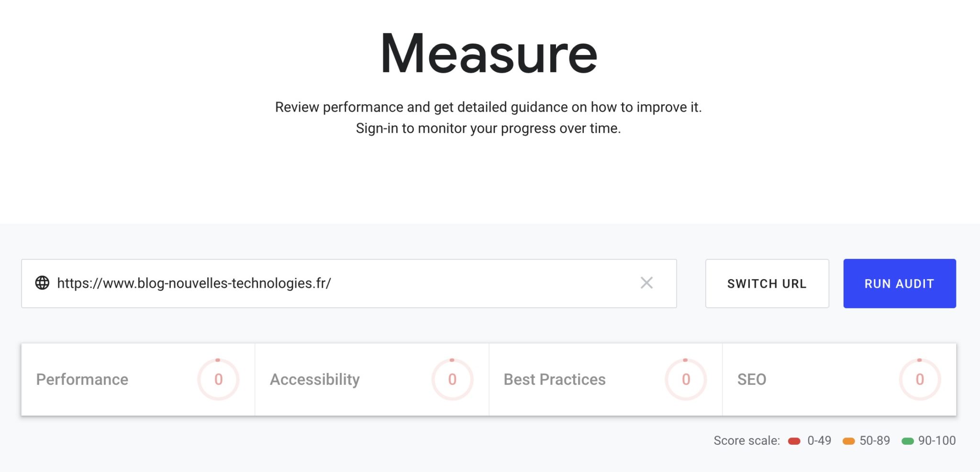Click the Best Practices score circle

point(686,379)
